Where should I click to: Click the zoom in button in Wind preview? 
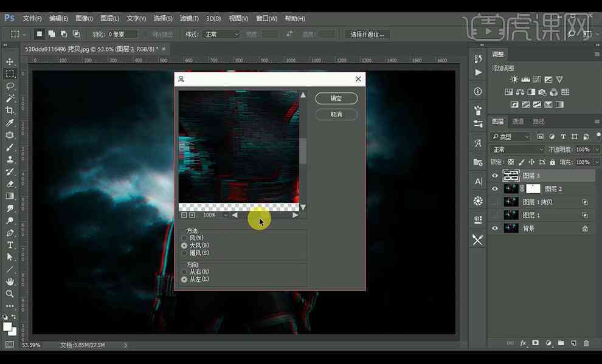(x=192, y=215)
